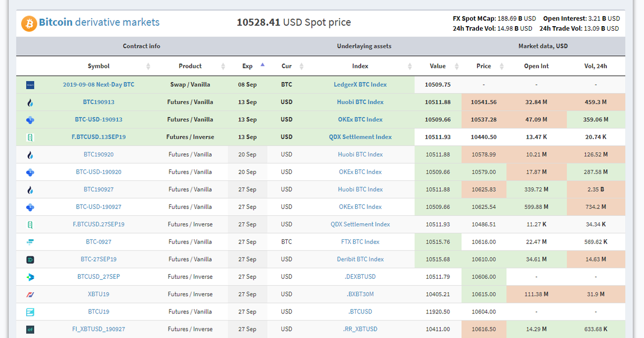Click price cell 10440.50
Viewport: 644px width, 338px height.
coord(484,137)
